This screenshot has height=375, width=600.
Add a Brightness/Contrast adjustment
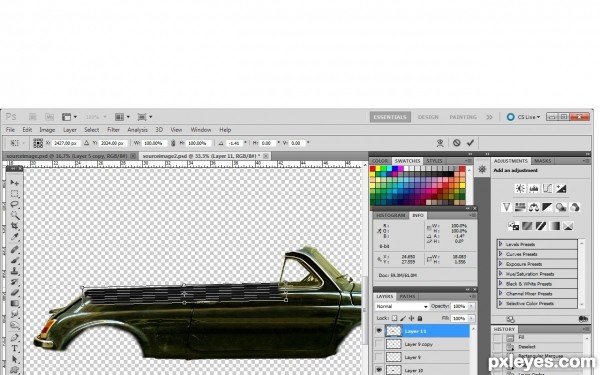pyautogui.click(x=520, y=188)
